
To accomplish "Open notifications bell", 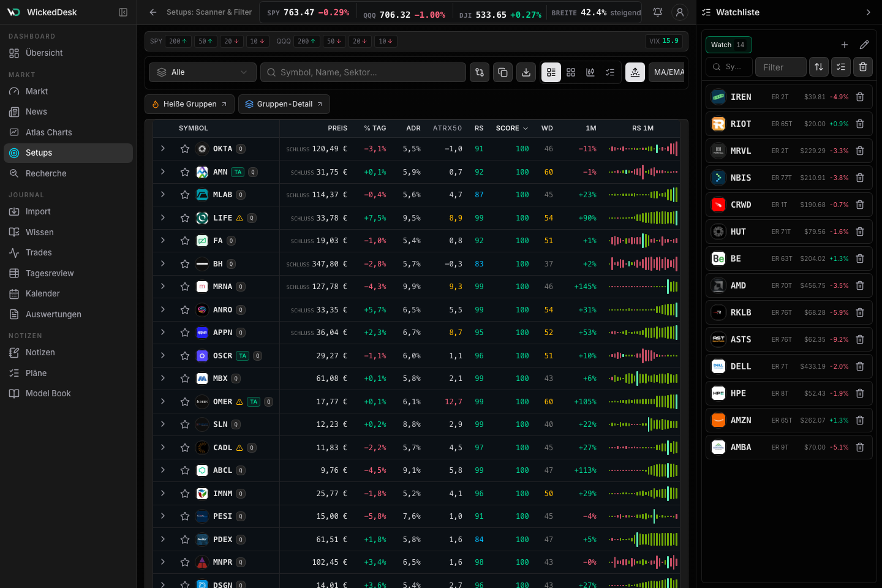I will pos(658,12).
